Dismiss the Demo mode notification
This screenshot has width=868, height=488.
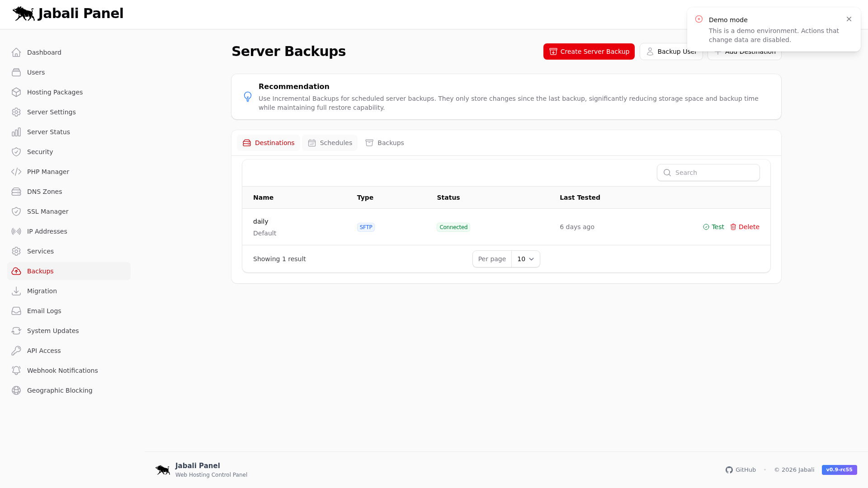coord(849,19)
